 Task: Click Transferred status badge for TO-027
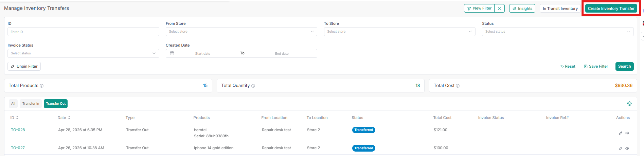pyautogui.click(x=364, y=148)
